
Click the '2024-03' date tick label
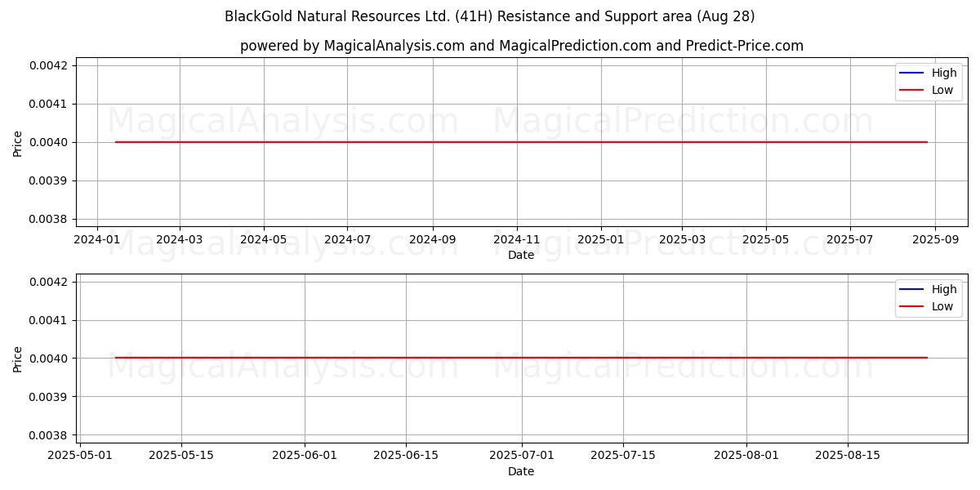click(180, 240)
